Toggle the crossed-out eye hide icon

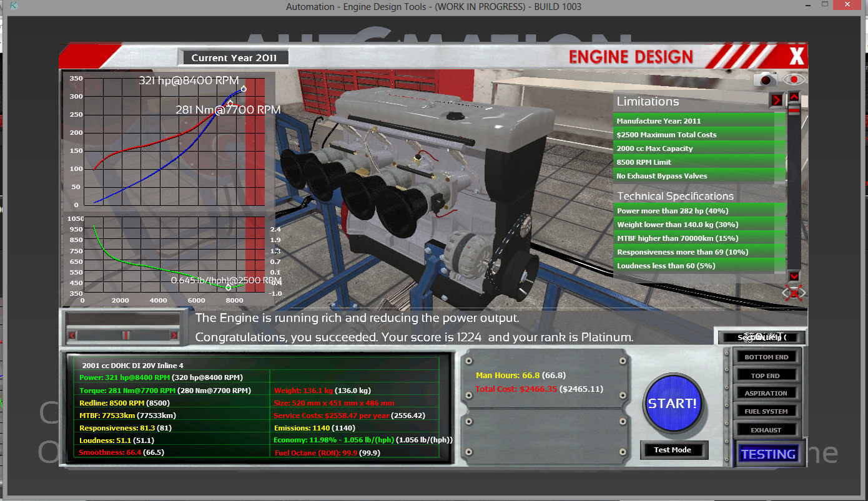tap(793, 293)
